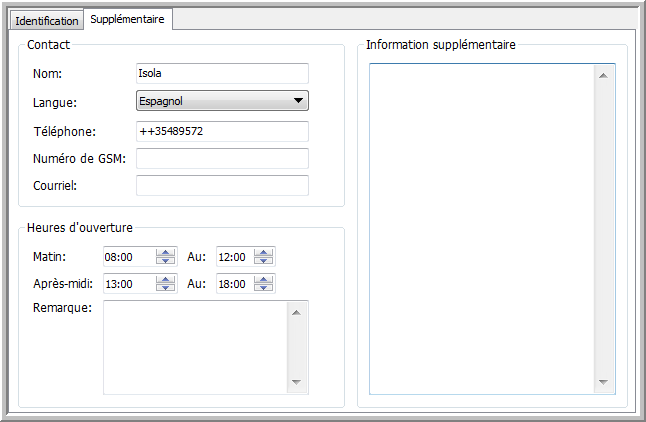
Task: Focus the Numéro de GSM field
Action: click(221, 159)
